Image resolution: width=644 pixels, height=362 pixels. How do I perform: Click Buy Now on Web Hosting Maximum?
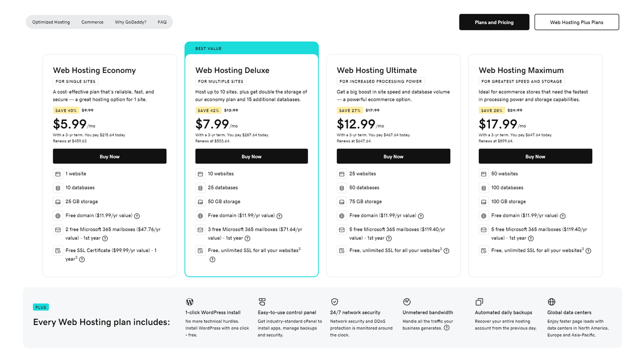535,156
